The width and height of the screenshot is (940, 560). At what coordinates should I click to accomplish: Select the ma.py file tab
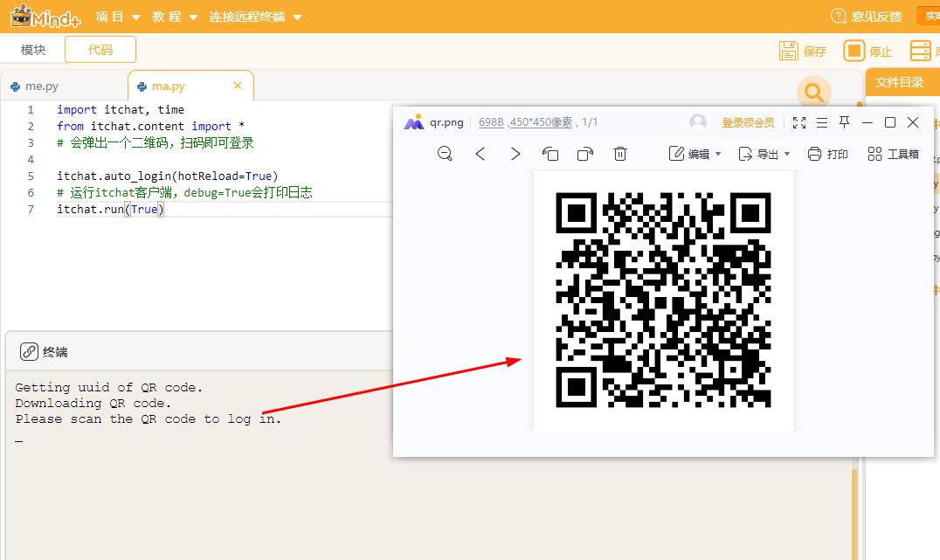pyautogui.click(x=169, y=86)
